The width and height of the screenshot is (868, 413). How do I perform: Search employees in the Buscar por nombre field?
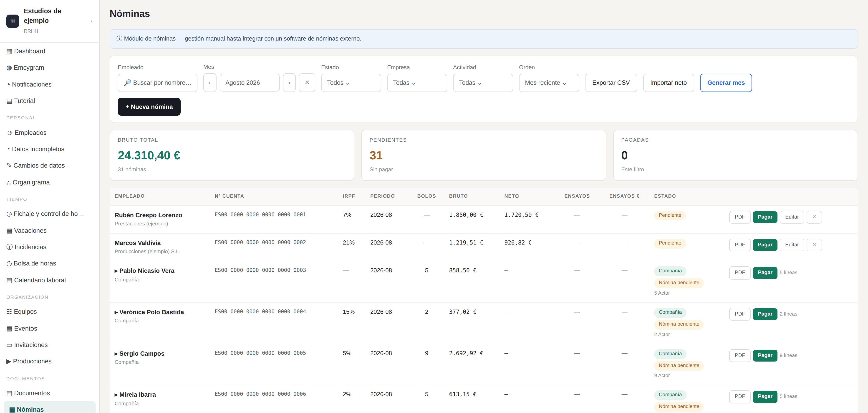click(x=157, y=83)
